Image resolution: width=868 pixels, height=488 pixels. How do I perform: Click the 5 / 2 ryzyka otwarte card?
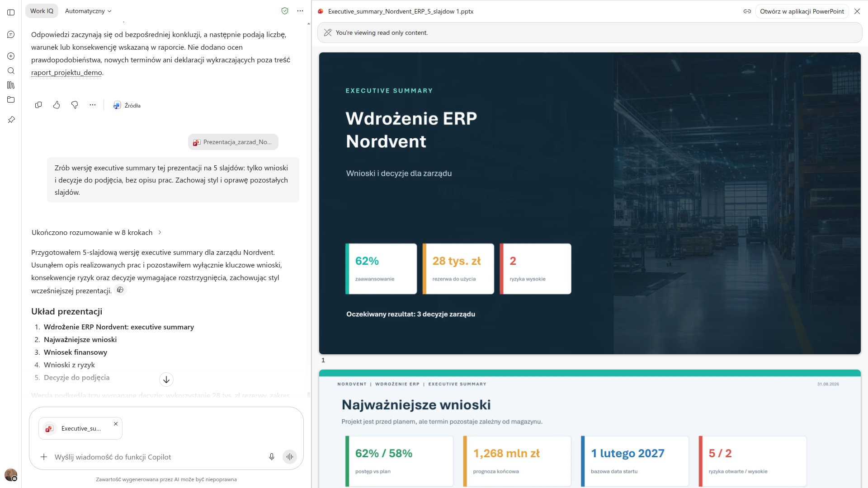pos(753,461)
